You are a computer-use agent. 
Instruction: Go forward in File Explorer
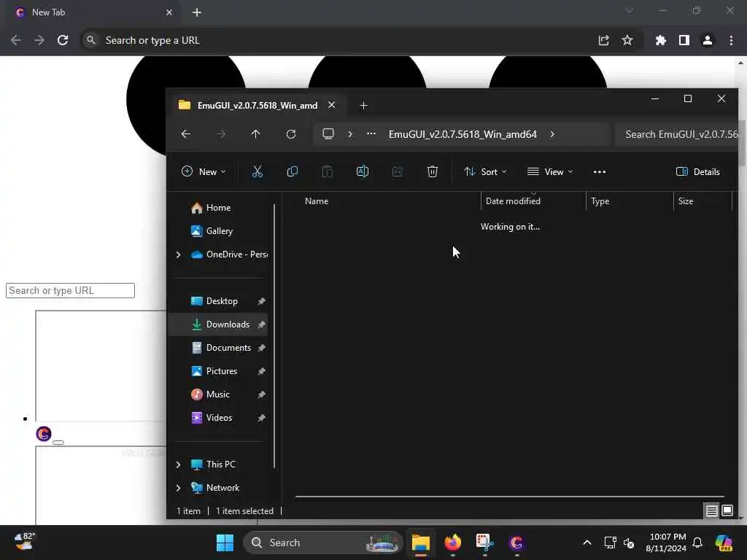(221, 134)
